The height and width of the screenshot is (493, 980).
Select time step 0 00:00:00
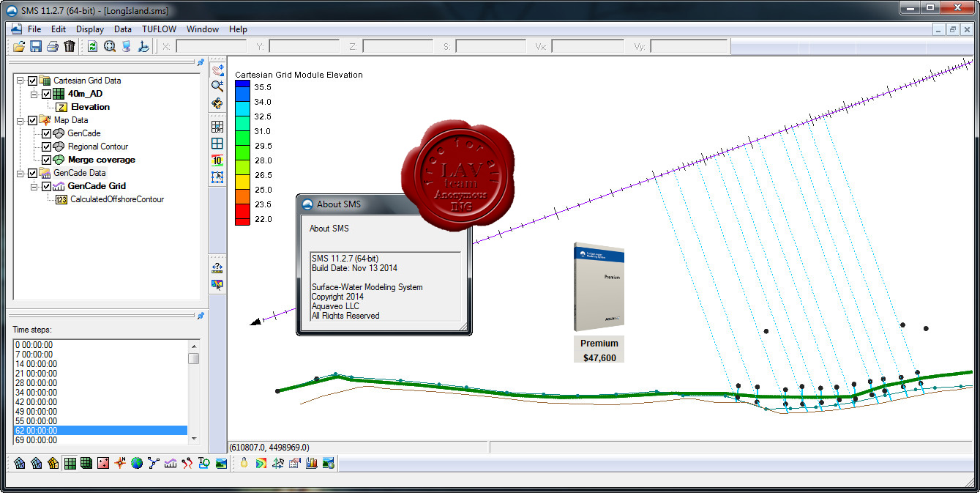(101, 344)
